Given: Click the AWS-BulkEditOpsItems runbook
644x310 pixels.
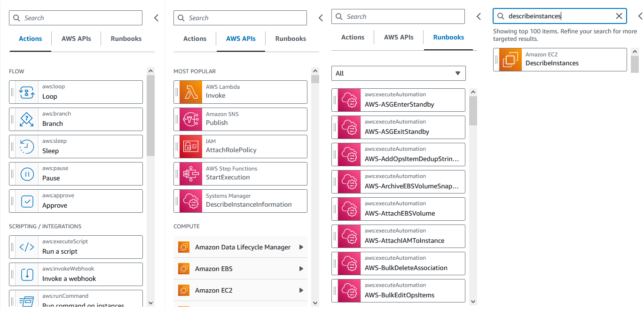Looking at the screenshot, I should (398, 290).
